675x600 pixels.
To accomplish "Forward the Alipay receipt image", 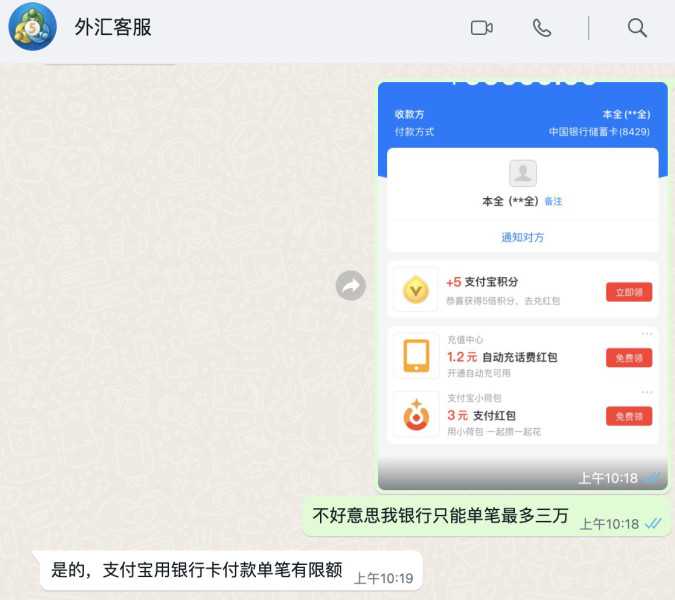I will point(351,285).
